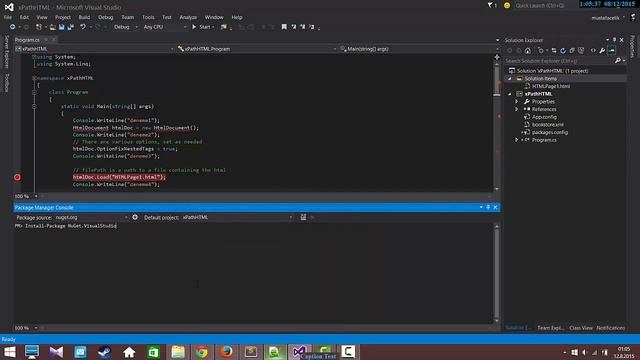Click the Collapse All icon in Solution Explorer
The width and height of the screenshot is (640, 360).
coord(572,51)
